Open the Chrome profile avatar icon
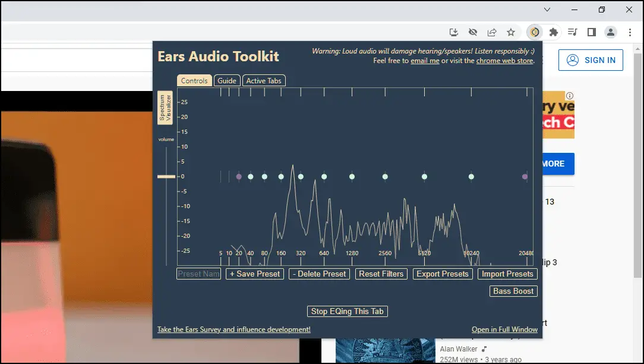 [610, 32]
